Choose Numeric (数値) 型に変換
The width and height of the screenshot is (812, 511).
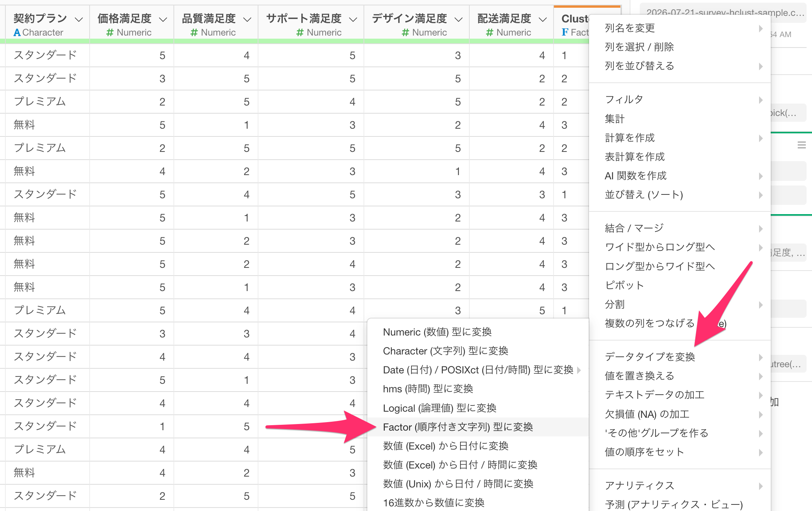click(x=478, y=332)
